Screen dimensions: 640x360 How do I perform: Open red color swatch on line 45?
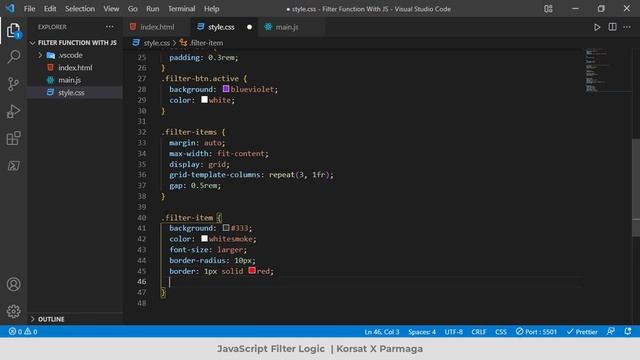tap(252, 270)
